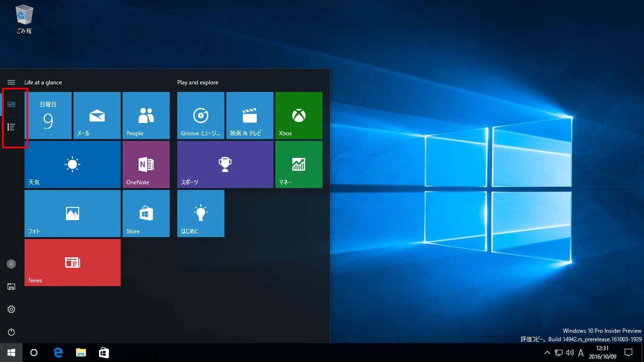
Task: Open the network tray icon
Action: (x=559, y=353)
